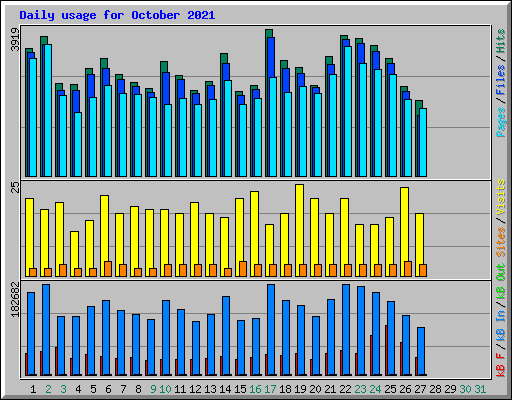Click day 1 on the x-axis
This screenshot has width=512, height=400.
coord(33,389)
